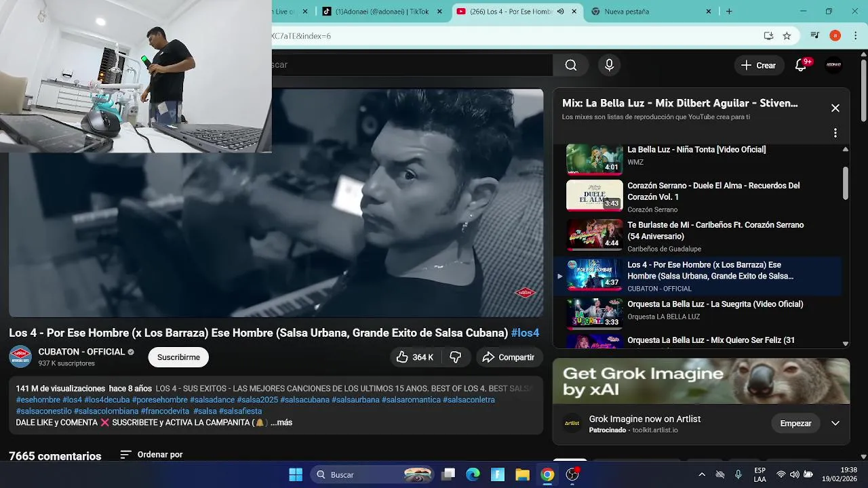Click the playlist scrollbar down arrow

[845, 344]
